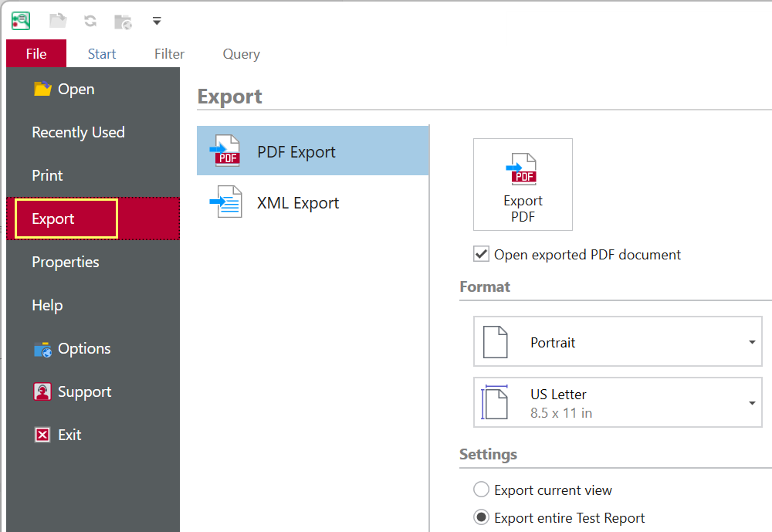Open Options from the File menu

tap(84, 348)
